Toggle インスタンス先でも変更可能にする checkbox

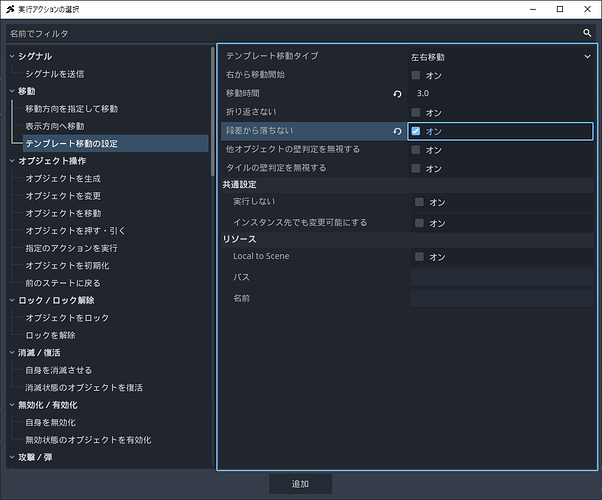tap(419, 223)
